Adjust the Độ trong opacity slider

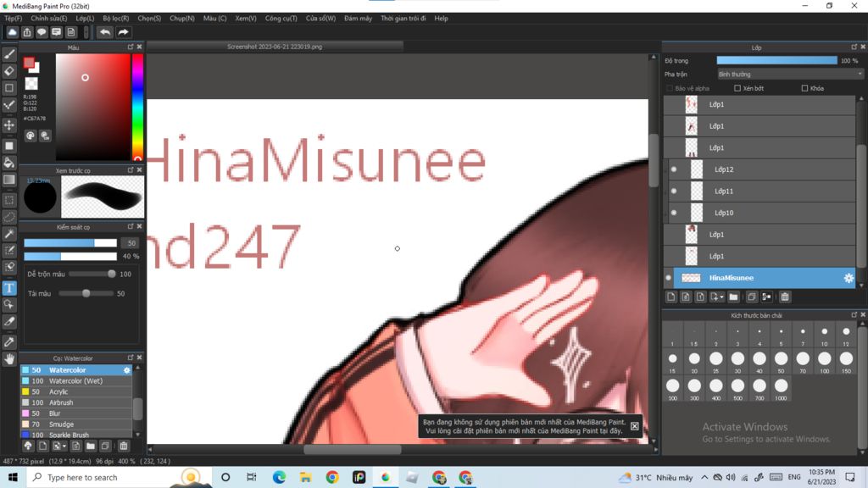[x=776, y=60]
